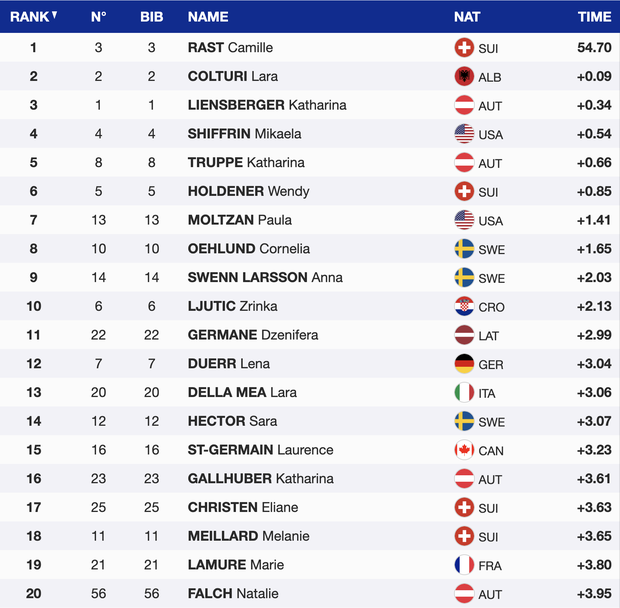This screenshot has width=620, height=608.
Task: Click the Croatian flag in Ljutic's row
Action: click(464, 307)
